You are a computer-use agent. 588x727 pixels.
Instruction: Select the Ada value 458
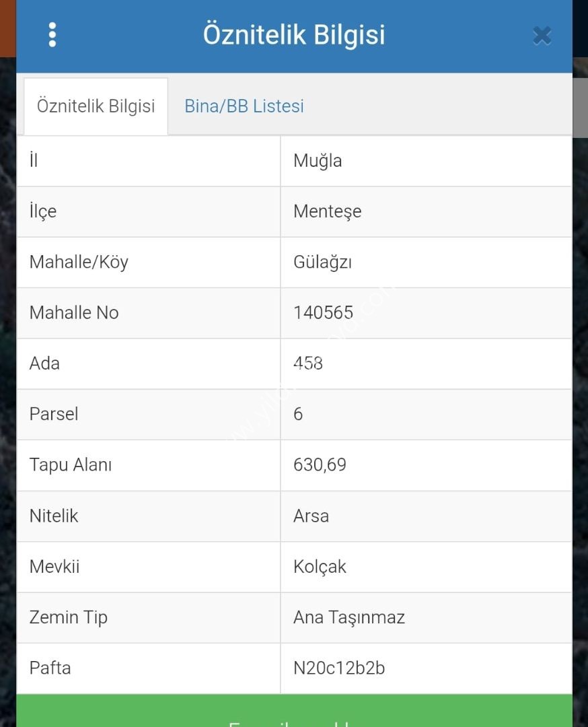point(308,363)
